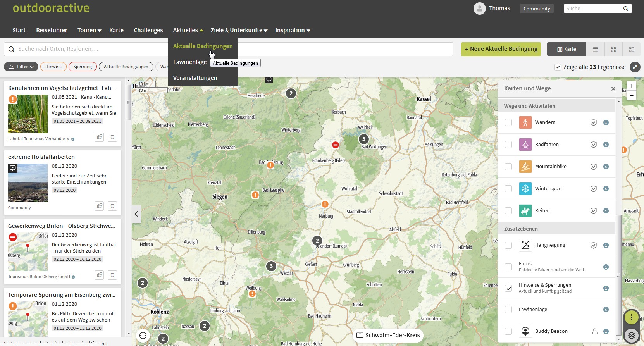644x346 pixels.
Task: Enable the Radfahren layer checkbox
Action: pyautogui.click(x=508, y=145)
